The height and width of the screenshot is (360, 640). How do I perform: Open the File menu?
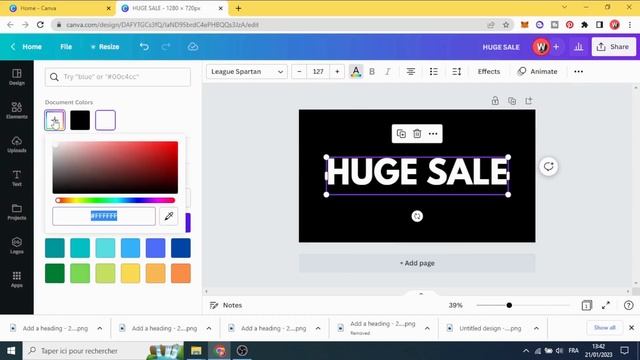click(x=66, y=47)
